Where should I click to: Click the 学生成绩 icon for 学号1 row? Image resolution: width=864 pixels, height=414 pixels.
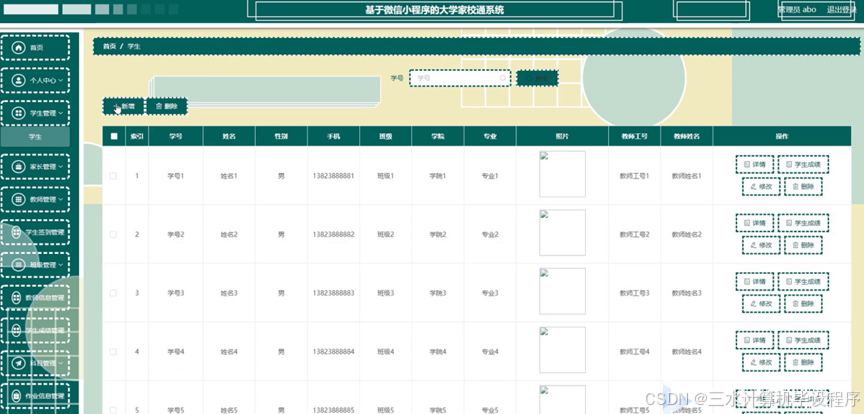(x=789, y=164)
